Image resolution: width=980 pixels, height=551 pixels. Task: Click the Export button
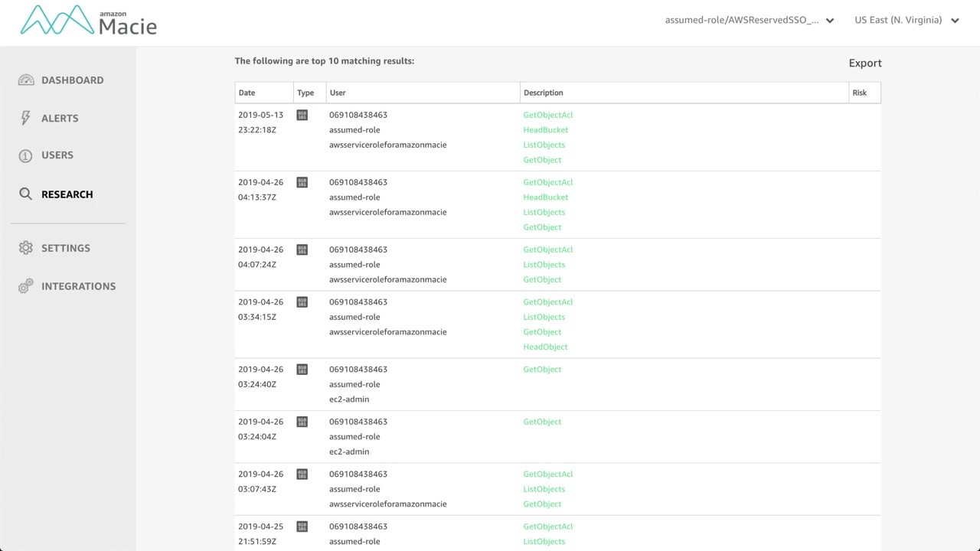coord(865,64)
